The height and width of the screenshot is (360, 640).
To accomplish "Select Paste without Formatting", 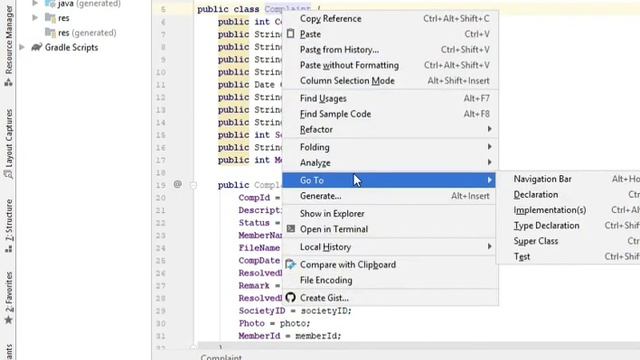I will (390, 65).
